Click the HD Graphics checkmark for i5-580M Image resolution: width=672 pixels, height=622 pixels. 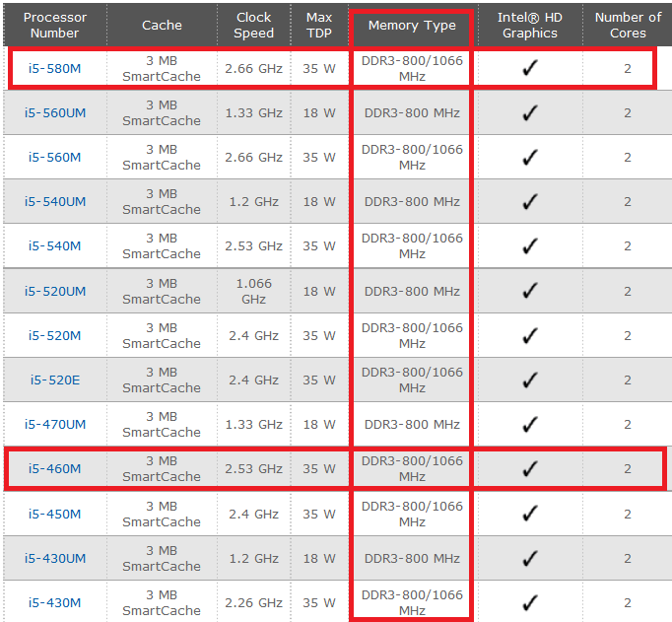[530, 68]
